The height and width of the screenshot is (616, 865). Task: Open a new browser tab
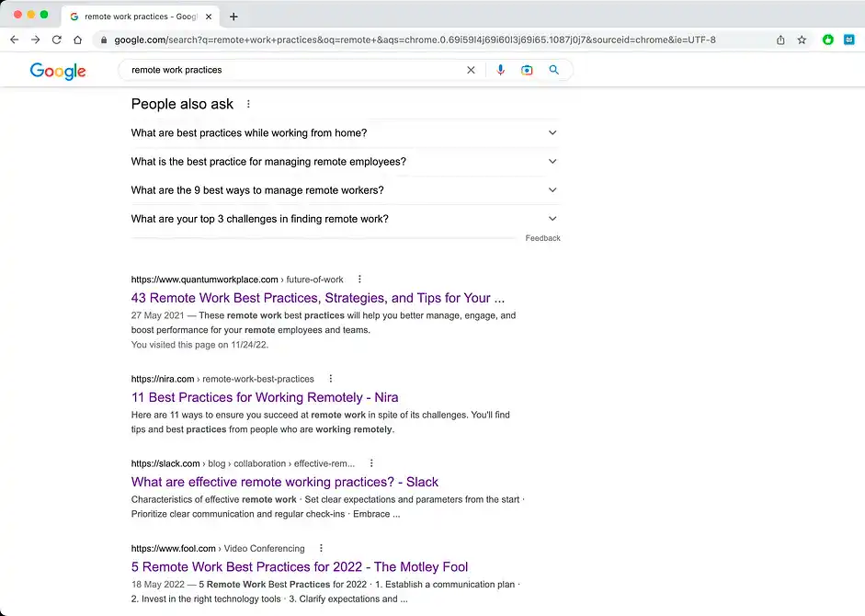click(233, 17)
